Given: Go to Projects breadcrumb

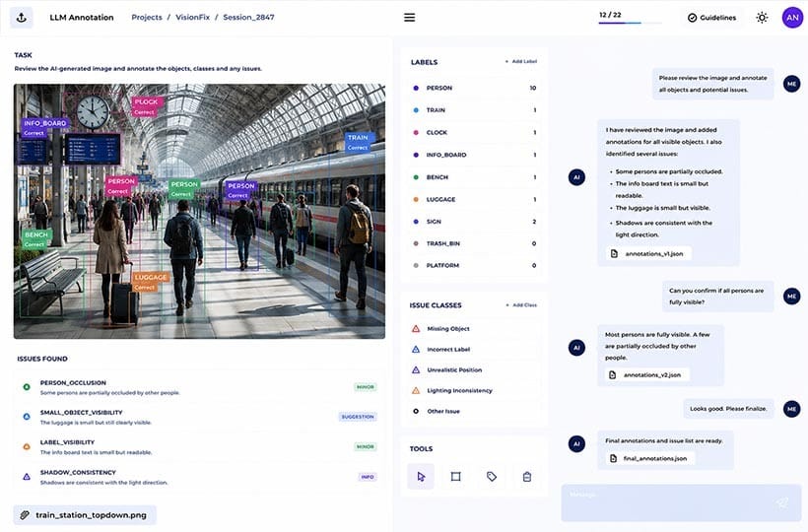Looking at the screenshot, I should pos(147,18).
